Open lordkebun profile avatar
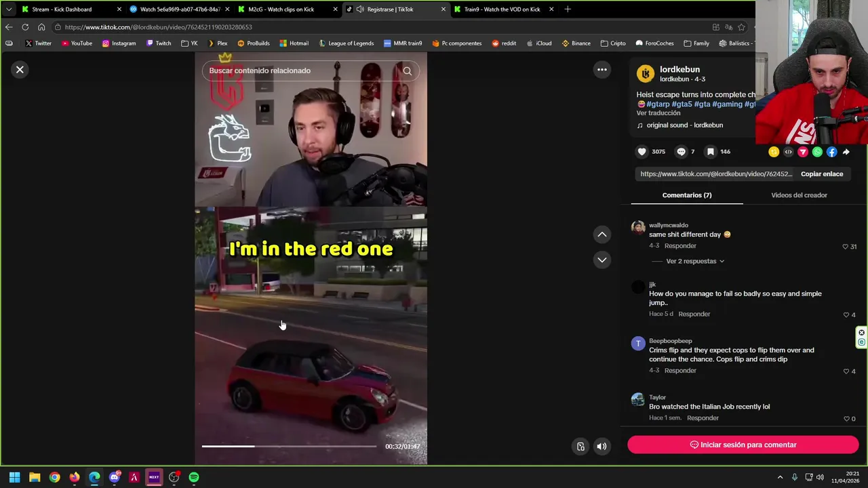This screenshot has width=868, height=488. click(646, 73)
